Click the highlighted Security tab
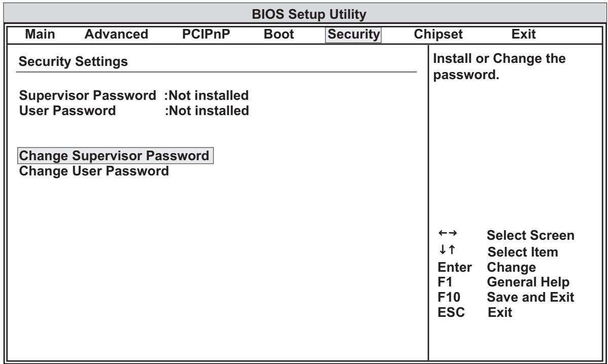 coord(353,34)
